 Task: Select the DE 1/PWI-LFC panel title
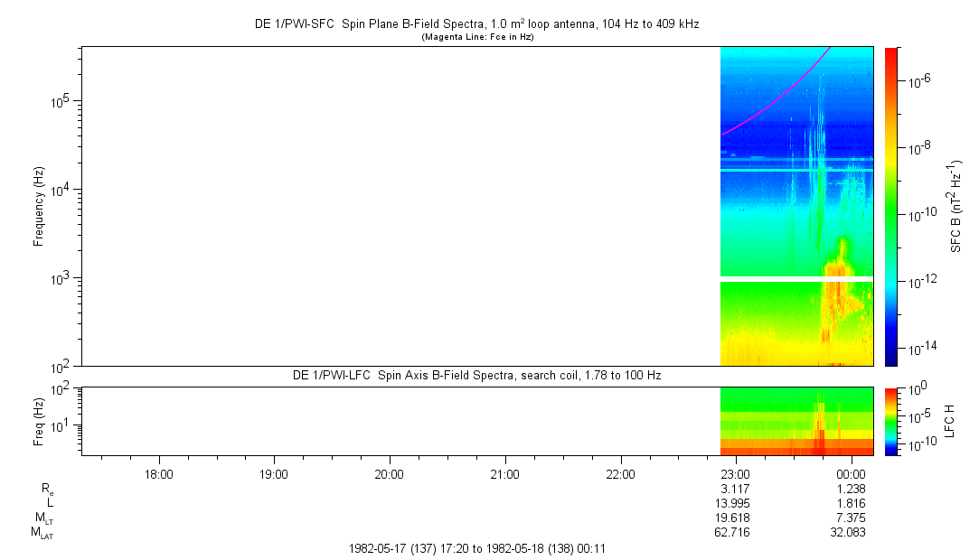click(477, 375)
